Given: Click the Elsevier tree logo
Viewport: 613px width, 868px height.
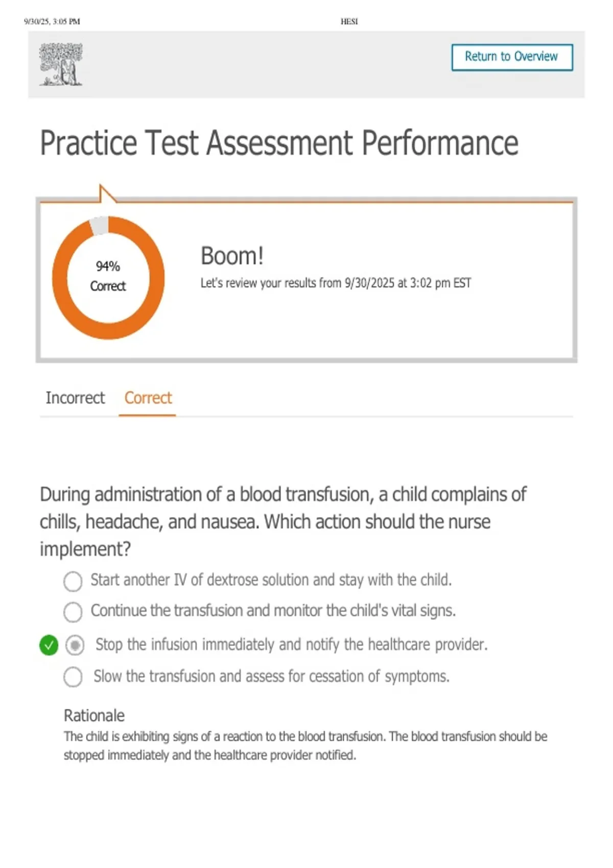Looking at the screenshot, I should pos(61,64).
